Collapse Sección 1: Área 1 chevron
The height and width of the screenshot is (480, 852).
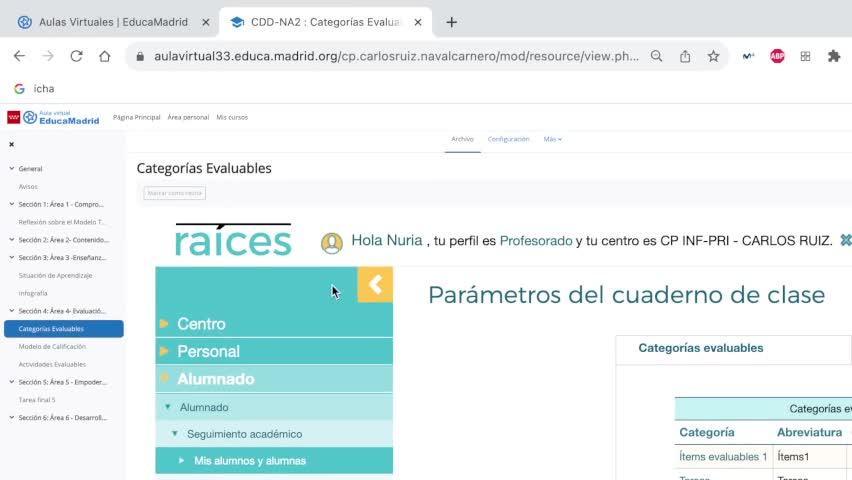11,204
